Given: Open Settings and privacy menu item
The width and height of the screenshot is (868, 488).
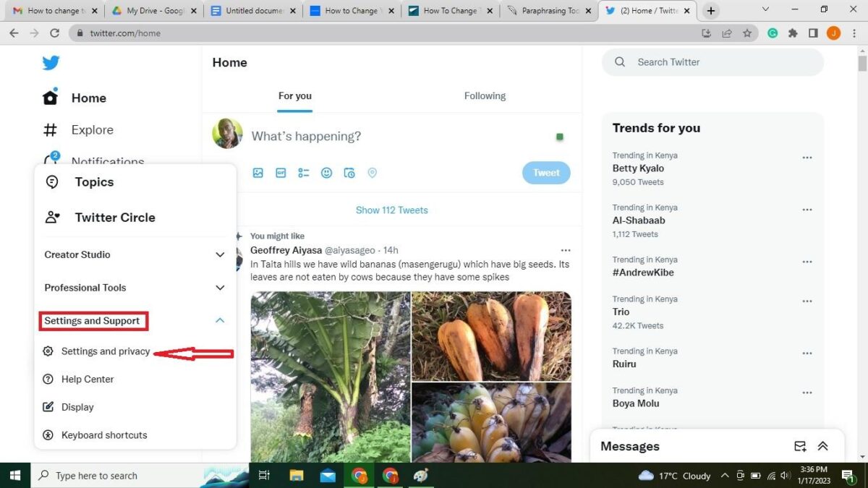Looking at the screenshot, I should (x=106, y=351).
